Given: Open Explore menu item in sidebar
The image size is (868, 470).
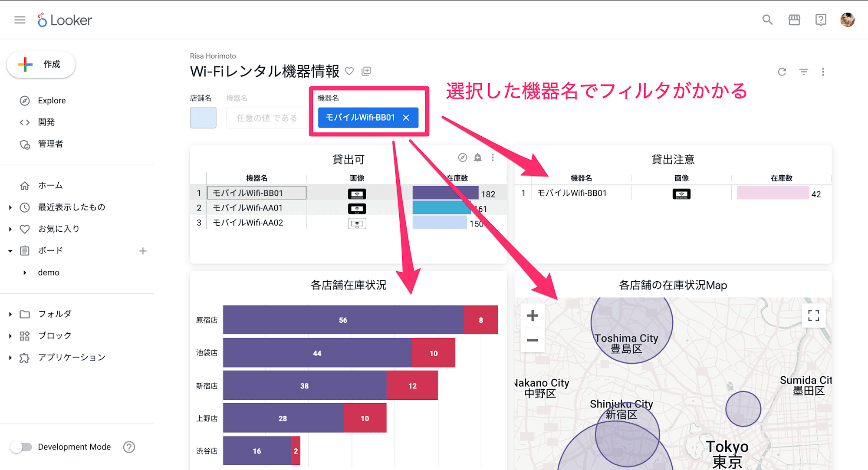Looking at the screenshot, I should (52, 100).
